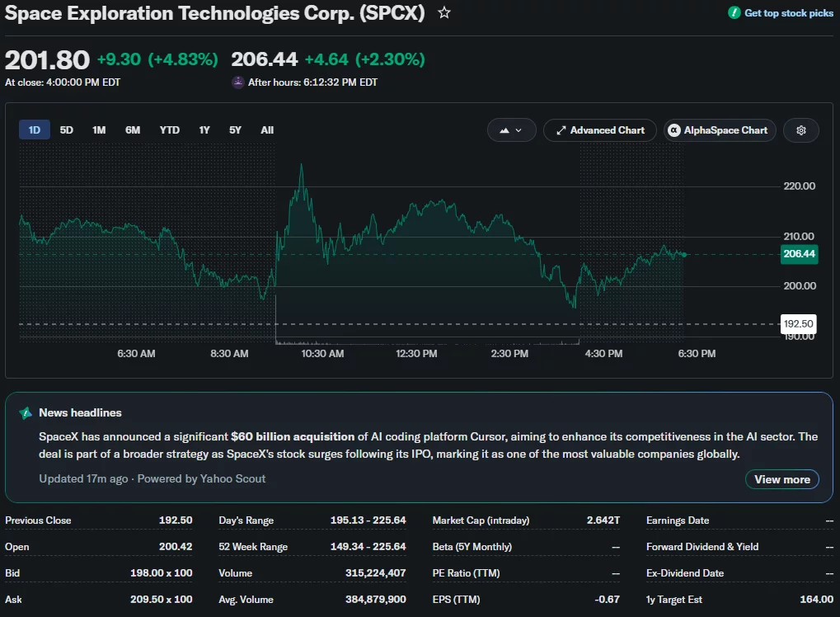Viewport: 840px width, 617px height.
Task: Open chart settings gear icon
Action: tap(801, 130)
